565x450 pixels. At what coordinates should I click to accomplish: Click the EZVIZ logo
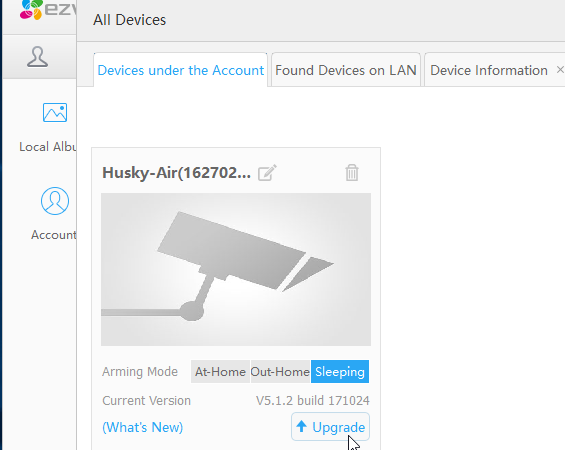click(x=48, y=10)
